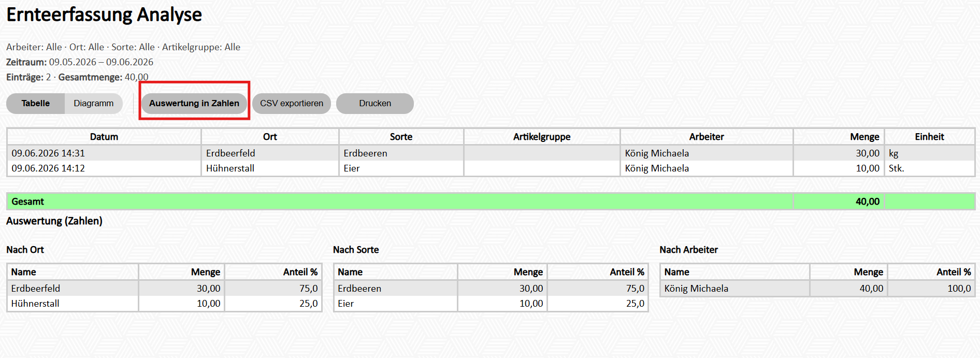Switch to the Diagramm view

click(93, 103)
